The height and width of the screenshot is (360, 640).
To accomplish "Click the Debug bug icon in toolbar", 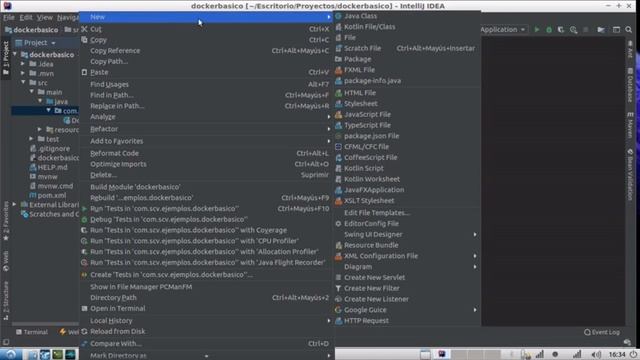I will 549,29.
